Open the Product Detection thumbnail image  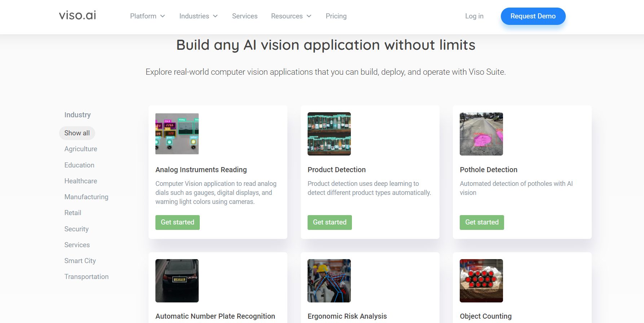click(329, 134)
